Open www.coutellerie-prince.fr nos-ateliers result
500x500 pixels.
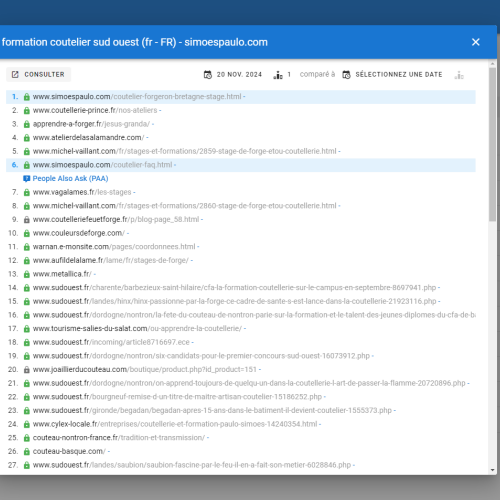[x=95, y=110]
